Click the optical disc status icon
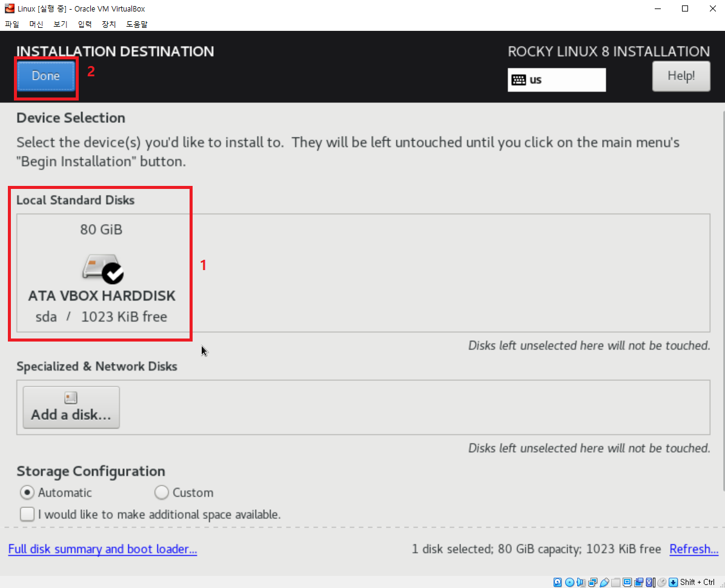 tap(569, 582)
